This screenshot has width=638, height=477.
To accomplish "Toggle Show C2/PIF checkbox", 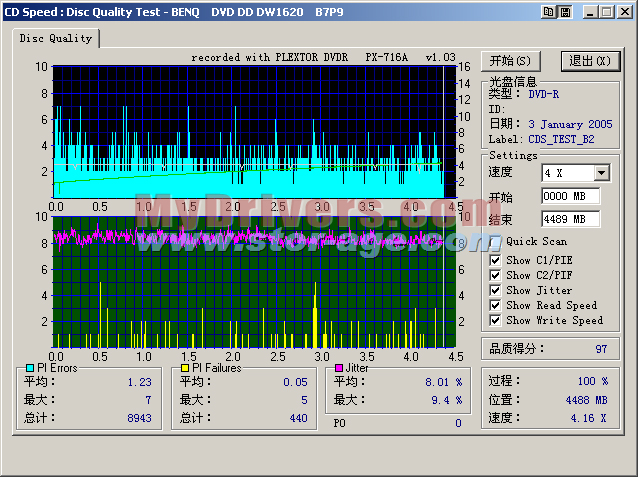I will 495,275.
